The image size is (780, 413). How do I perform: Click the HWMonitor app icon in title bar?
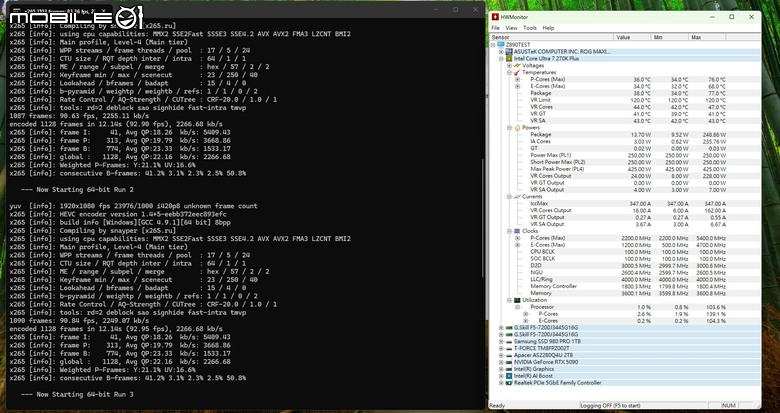click(x=495, y=17)
